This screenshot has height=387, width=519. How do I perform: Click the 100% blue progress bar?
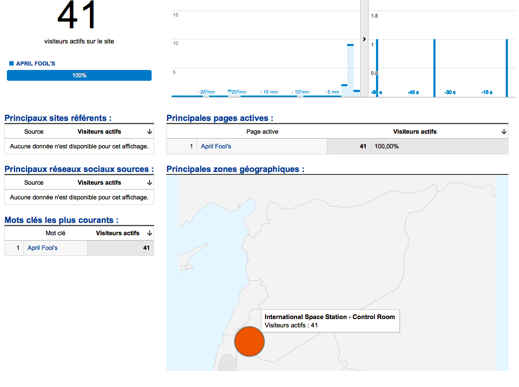click(79, 75)
